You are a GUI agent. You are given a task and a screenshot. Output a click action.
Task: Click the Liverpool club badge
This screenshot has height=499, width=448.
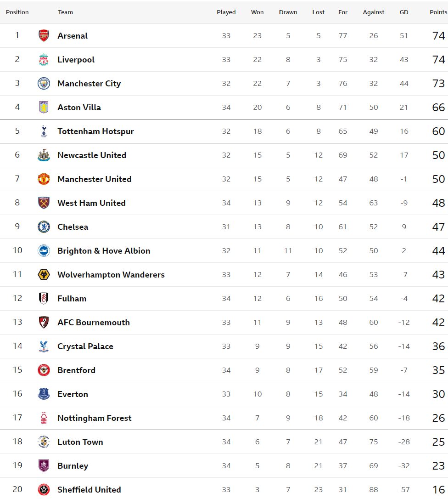pyautogui.click(x=44, y=60)
